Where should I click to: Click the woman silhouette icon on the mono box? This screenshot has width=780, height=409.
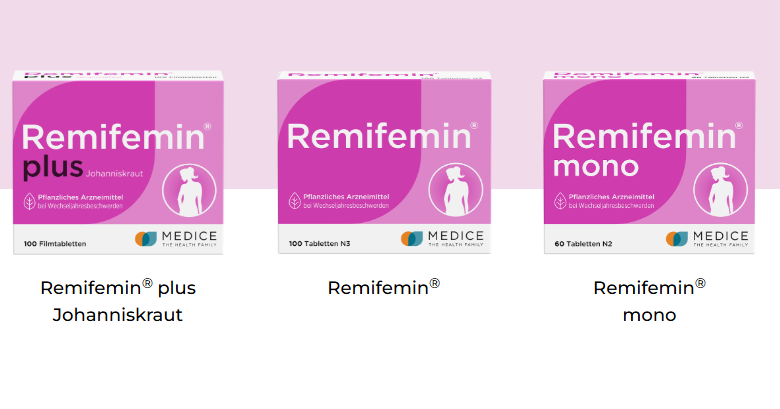coord(721,191)
